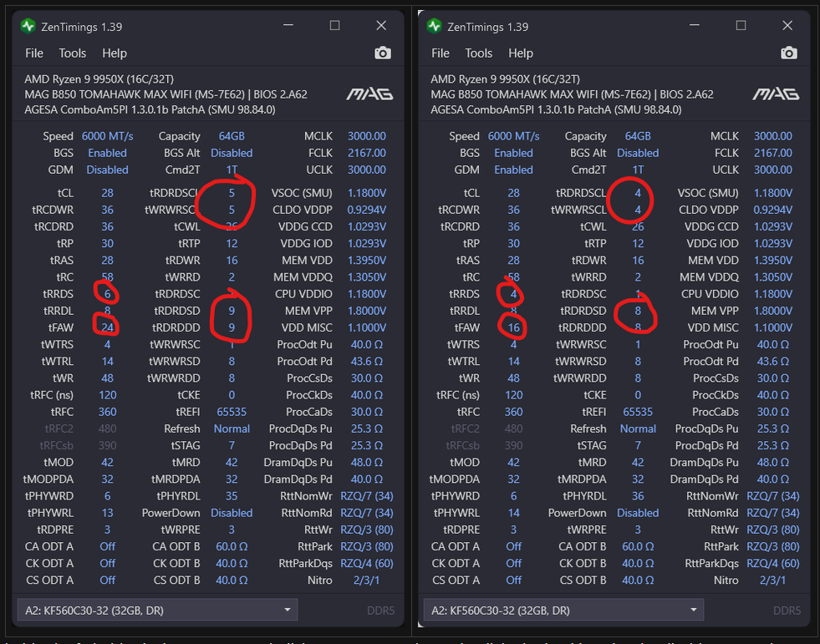Screen dimensions: 820x644
Task: Click Capacity 64GB value in right window
Action: tap(638, 136)
